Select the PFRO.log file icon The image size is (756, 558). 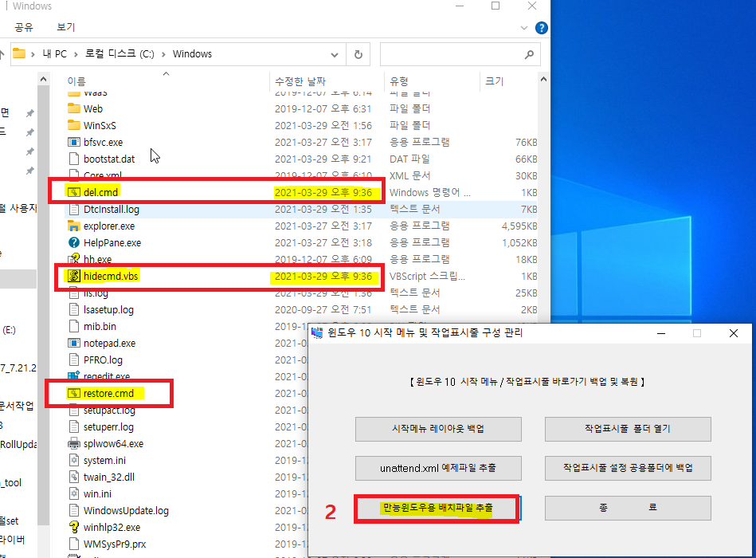pos(74,360)
